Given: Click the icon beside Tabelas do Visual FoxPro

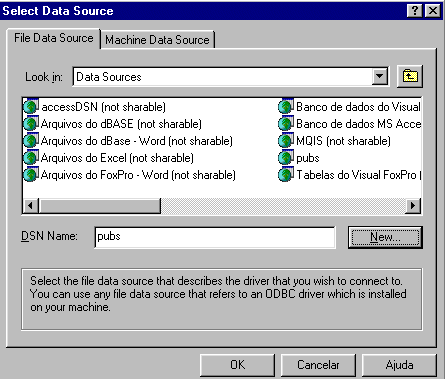Looking at the screenshot, I should coord(286,175).
